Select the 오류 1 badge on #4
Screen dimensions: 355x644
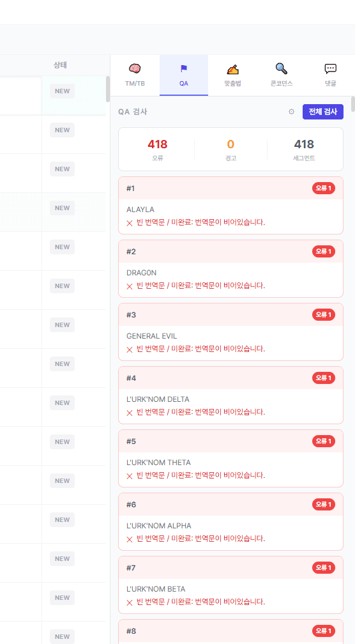(x=324, y=378)
